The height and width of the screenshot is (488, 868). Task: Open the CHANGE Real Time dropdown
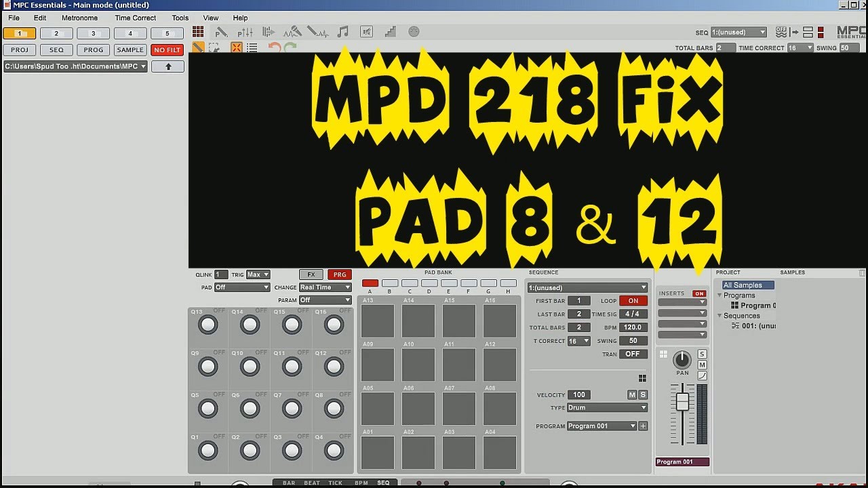(325, 287)
